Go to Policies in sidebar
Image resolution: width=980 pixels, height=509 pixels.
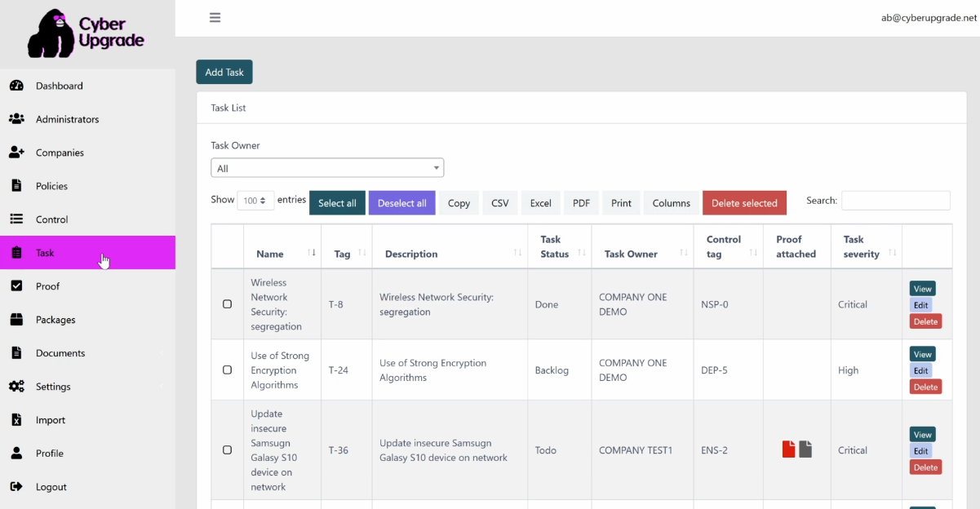(51, 186)
